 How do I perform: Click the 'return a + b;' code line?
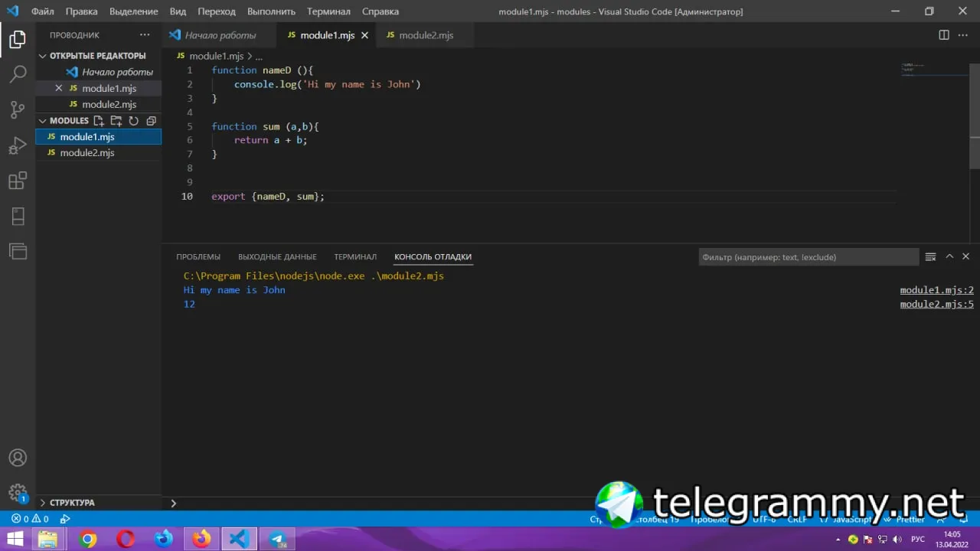[270, 140]
